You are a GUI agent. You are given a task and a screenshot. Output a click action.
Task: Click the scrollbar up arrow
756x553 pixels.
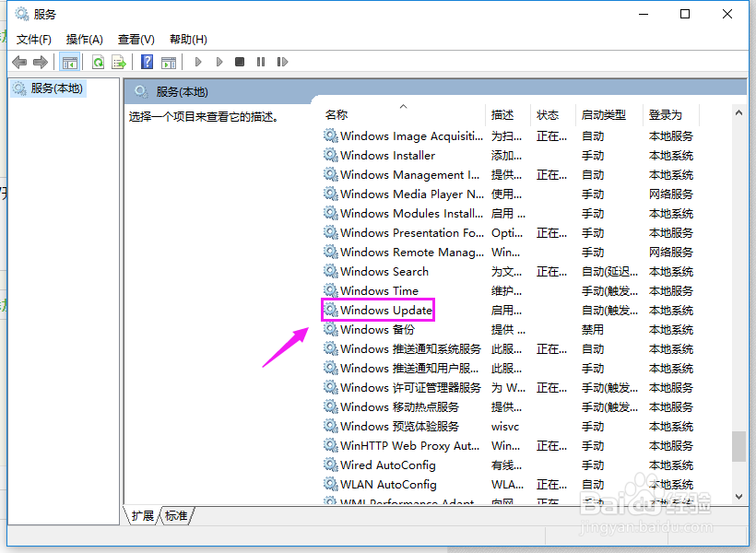(x=738, y=112)
